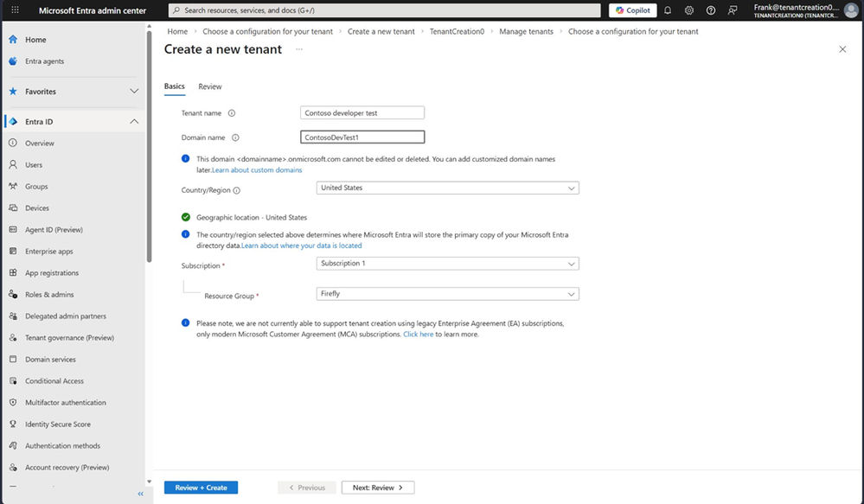
Task: Collapse the Entra ID section
Action: (134, 122)
